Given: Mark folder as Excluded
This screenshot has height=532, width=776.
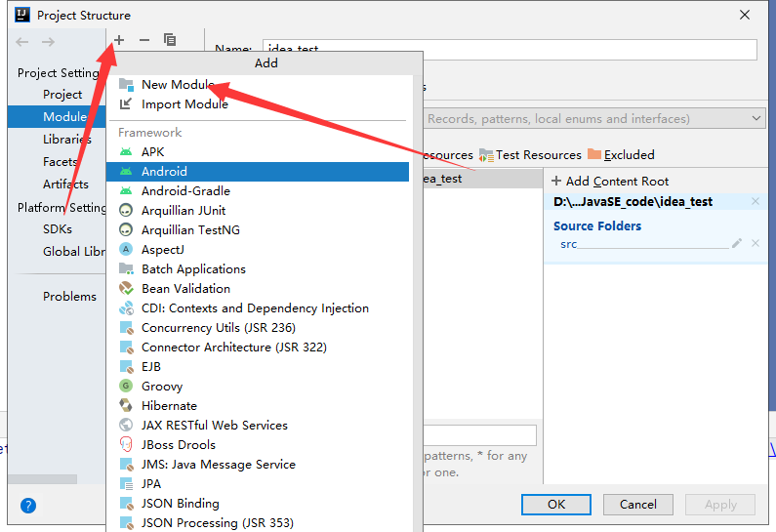Looking at the screenshot, I should pos(621,155).
